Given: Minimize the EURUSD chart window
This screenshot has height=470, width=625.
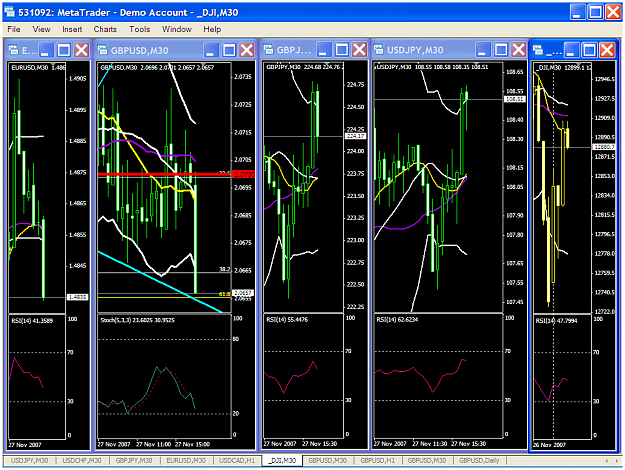Looking at the screenshot, I should tap(46, 50).
